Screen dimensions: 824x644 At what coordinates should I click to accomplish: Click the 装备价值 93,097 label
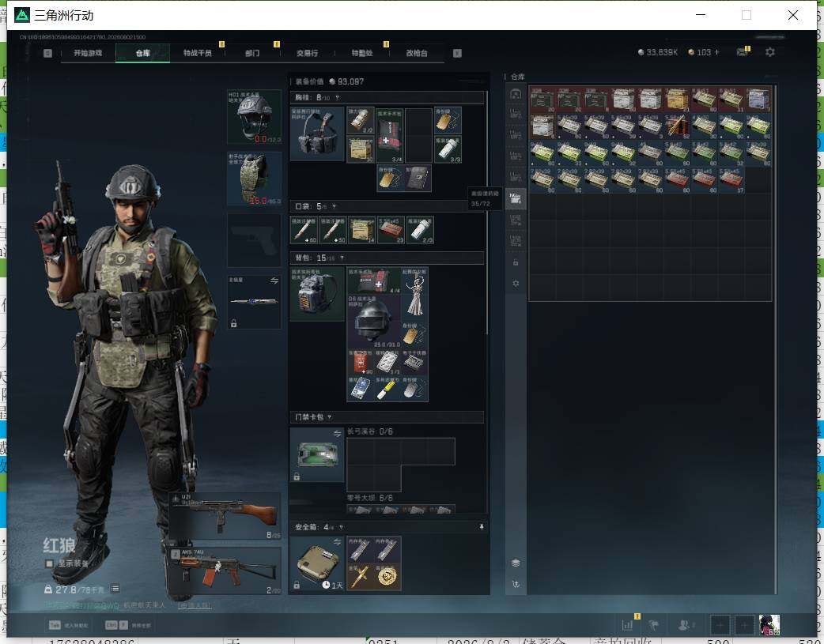pyautogui.click(x=329, y=81)
